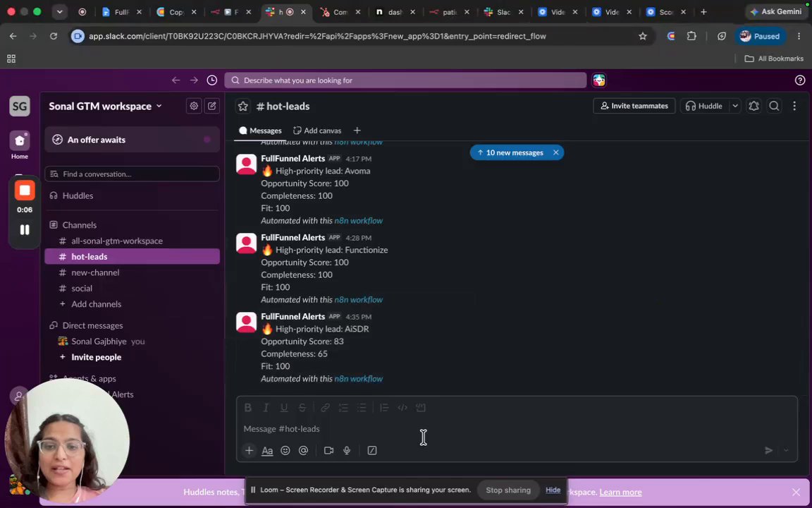Viewport: 812px width, 508px height.
Task: Jump to 10 new messages
Action: tap(510, 153)
